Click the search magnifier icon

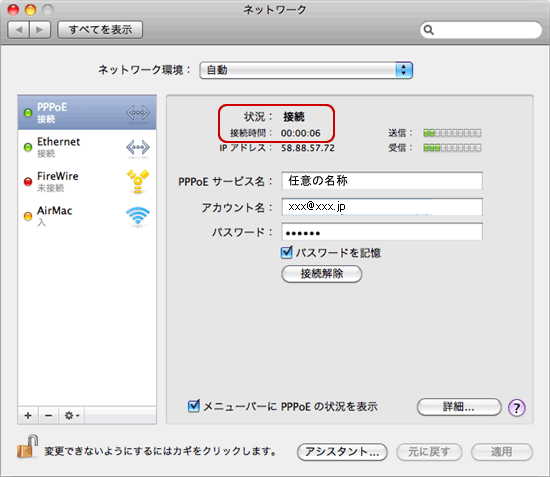coord(429,30)
